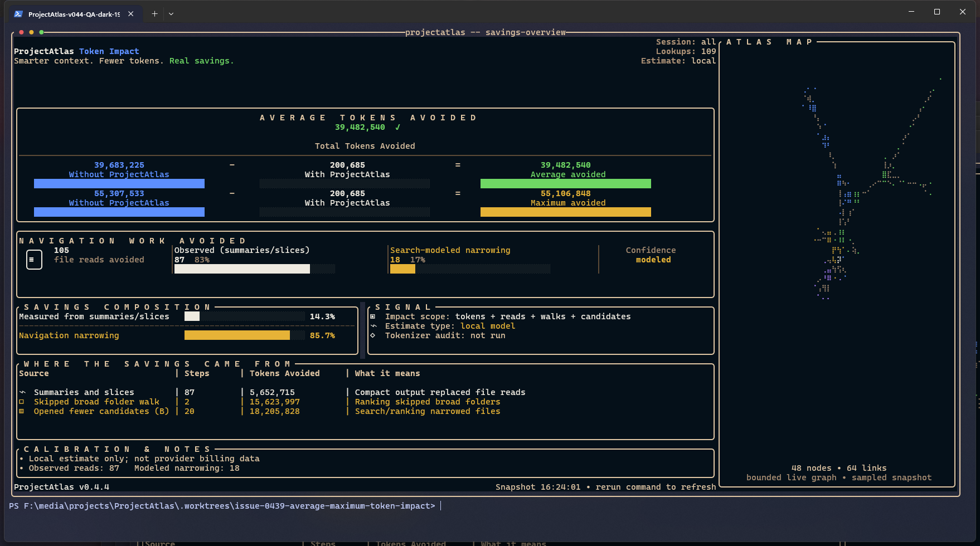Click the 'Lookups: 109' label
This screenshot has width=980, height=546.
tap(686, 51)
